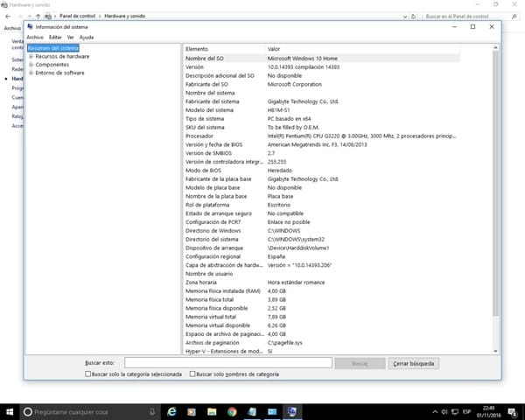Click the volume icon in the system tray
The height and width of the screenshot is (420, 525).
[444, 411]
